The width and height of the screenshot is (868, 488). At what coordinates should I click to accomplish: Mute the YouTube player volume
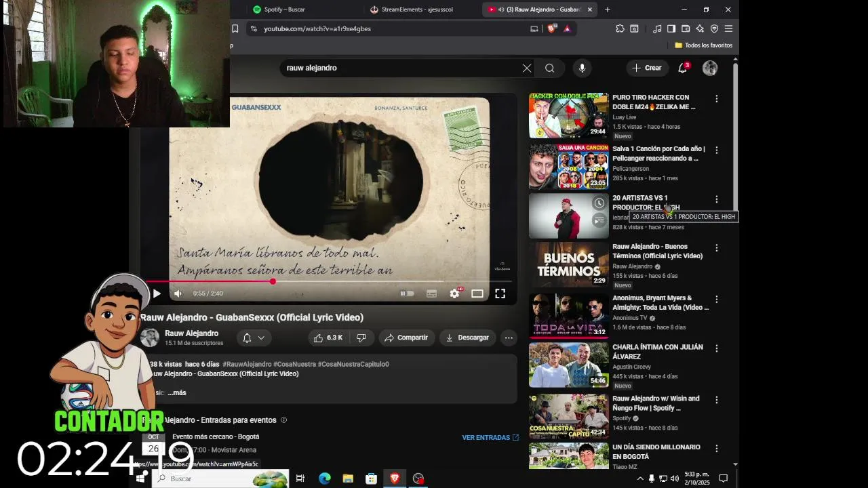(178, 293)
